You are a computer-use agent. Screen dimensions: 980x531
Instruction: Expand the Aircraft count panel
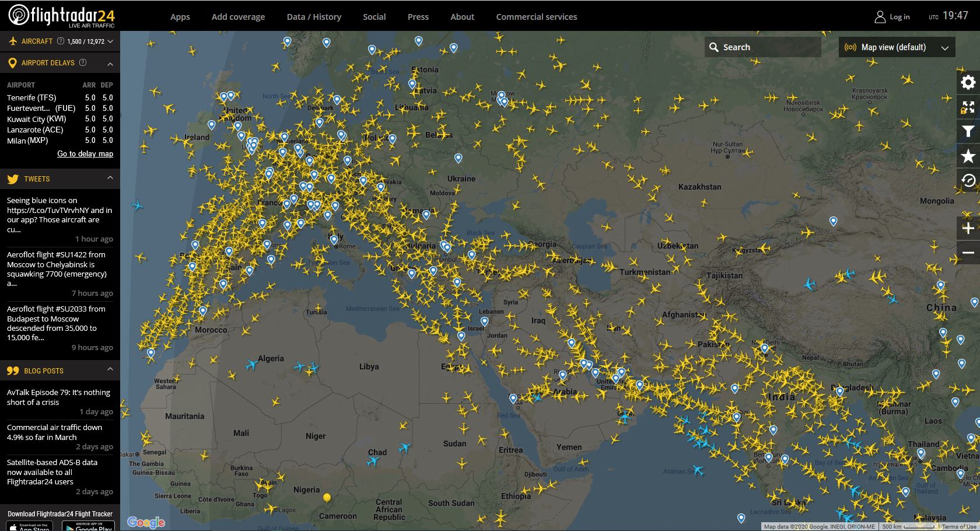(110, 41)
